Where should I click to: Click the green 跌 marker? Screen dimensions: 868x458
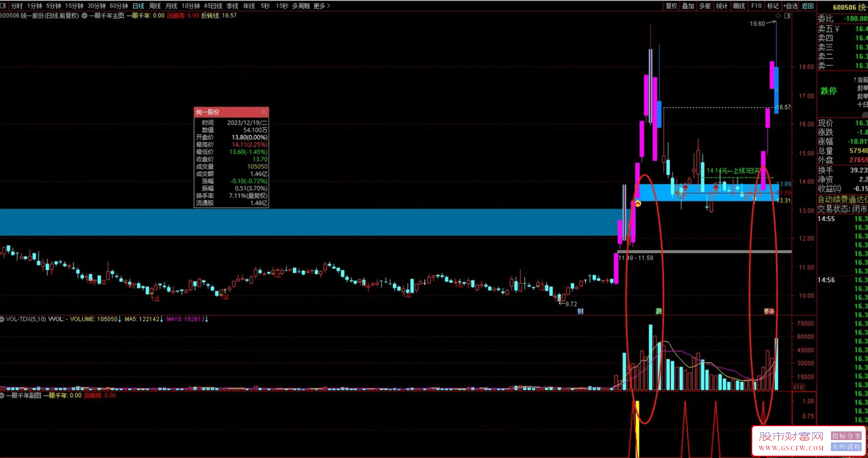tap(659, 311)
